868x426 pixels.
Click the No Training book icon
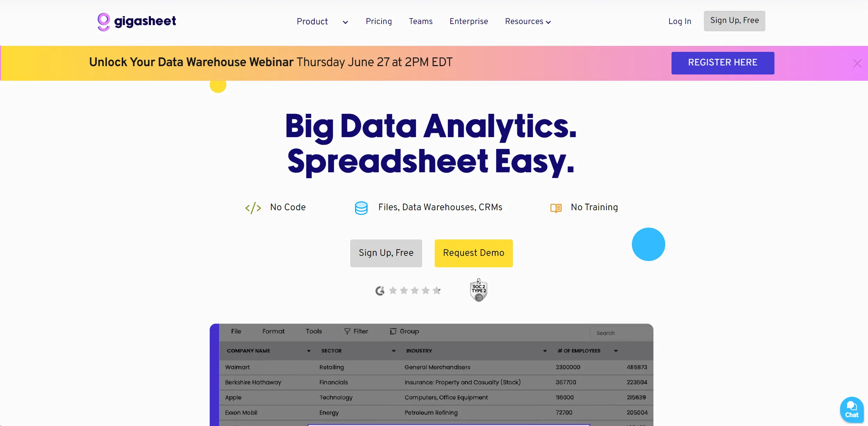coord(556,207)
